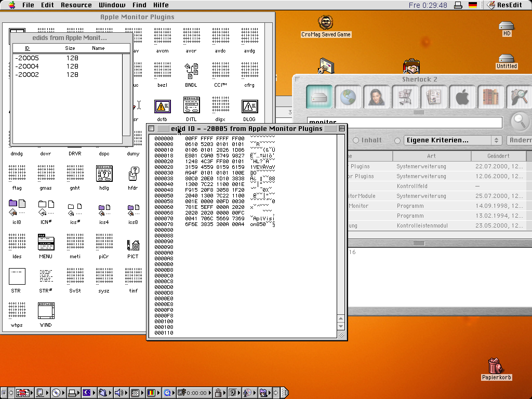Expand the sound volume control strip module
The width and height of the screenshot is (532, 399).
[119, 393]
